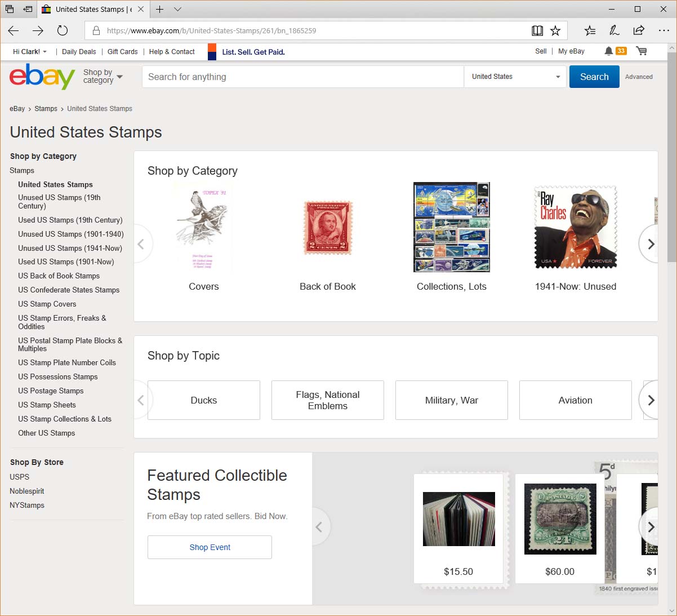Open US Possessions Stamps category
This screenshot has width=677, height=616.
(57, 376)
